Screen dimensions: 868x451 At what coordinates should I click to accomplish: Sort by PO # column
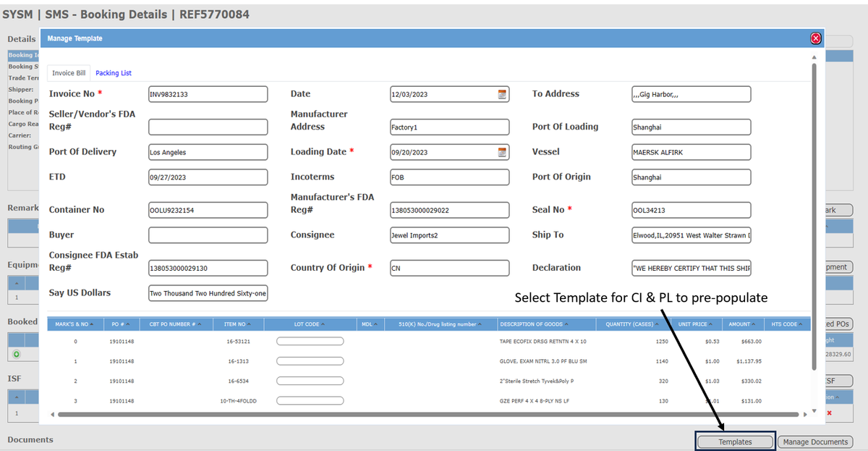pyautogui.click(x=120, y=324)
